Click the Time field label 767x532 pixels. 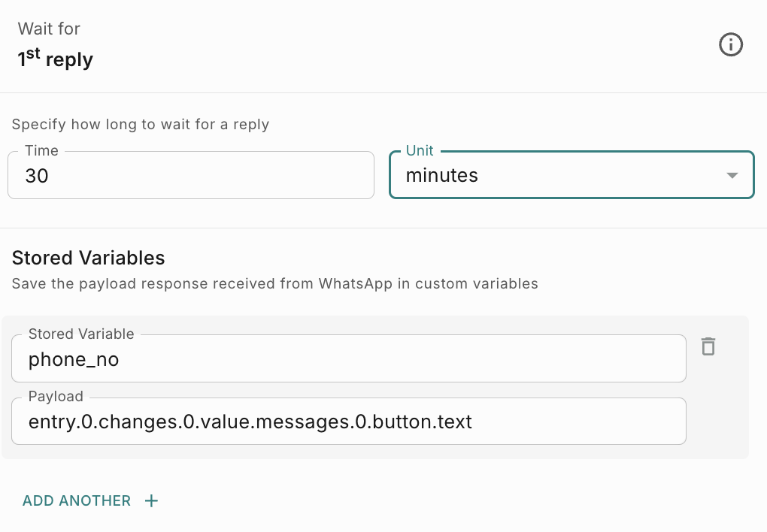click(41, 151)
